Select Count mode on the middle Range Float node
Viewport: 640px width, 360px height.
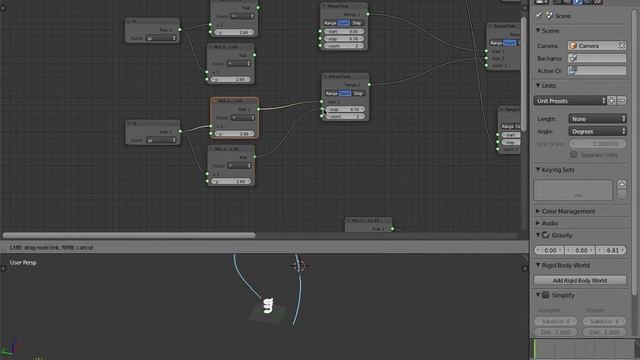coord(345,93)
